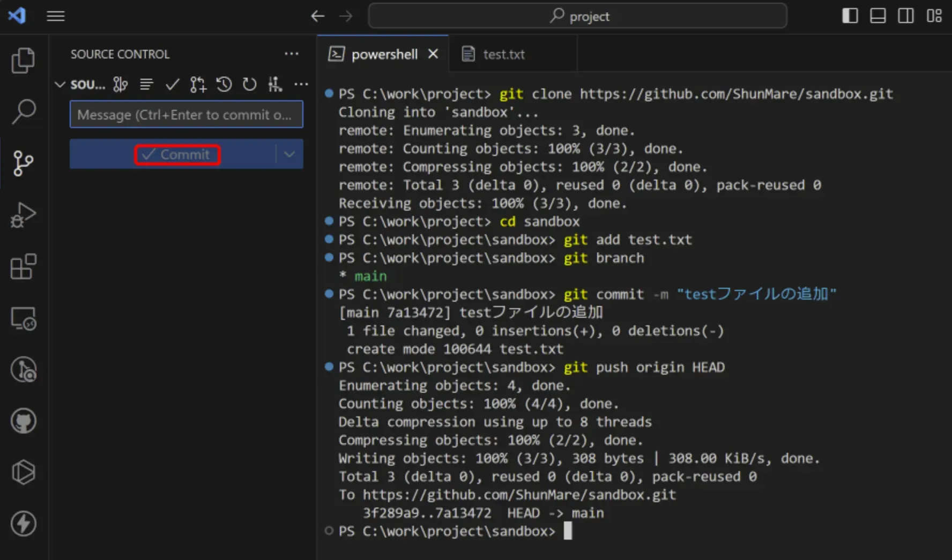Go back using the left arrow
This screenshot has height=560, width=952.
317,16
